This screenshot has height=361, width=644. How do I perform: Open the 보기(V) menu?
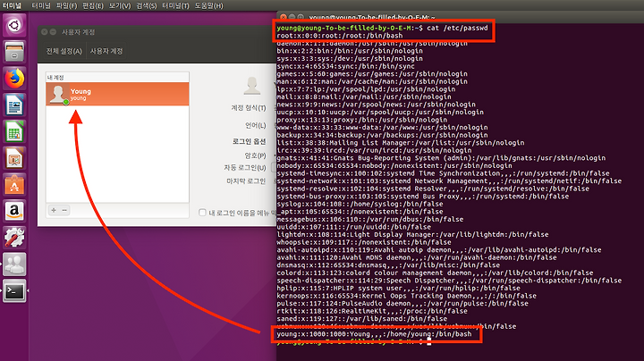point(120,5)
